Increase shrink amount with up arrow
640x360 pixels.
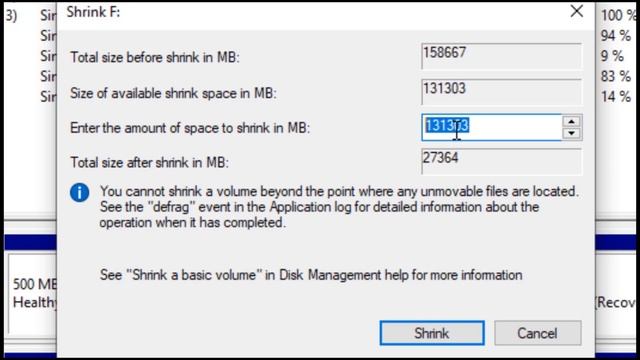(571, 122)
